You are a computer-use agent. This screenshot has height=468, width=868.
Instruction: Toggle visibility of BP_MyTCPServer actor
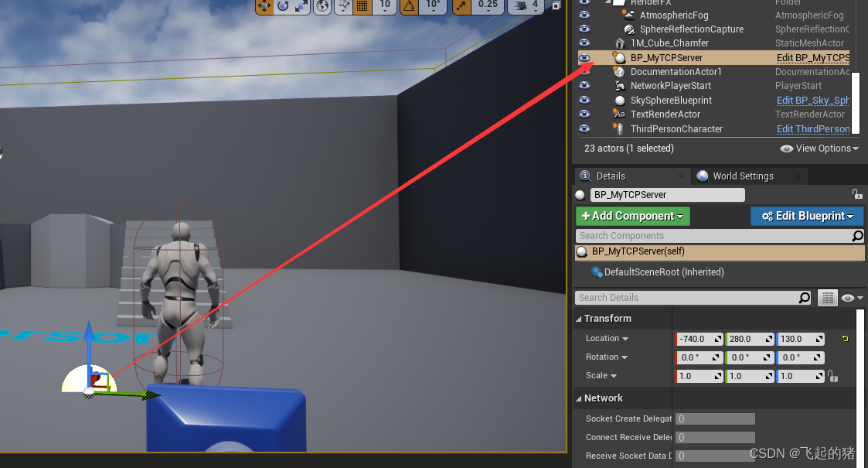585,57
